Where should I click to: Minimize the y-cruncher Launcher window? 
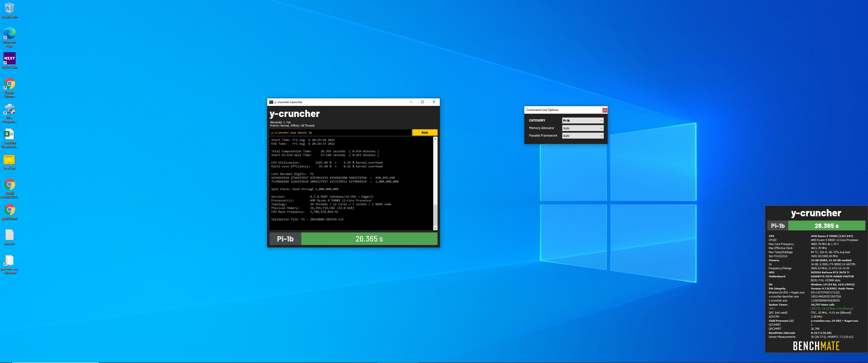tap(411, 102)
